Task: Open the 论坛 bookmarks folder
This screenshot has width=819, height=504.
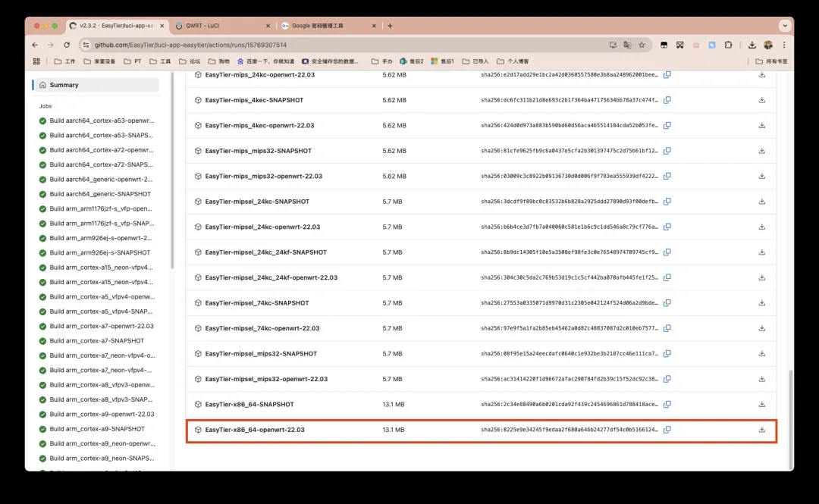Action: click(190, 61)
